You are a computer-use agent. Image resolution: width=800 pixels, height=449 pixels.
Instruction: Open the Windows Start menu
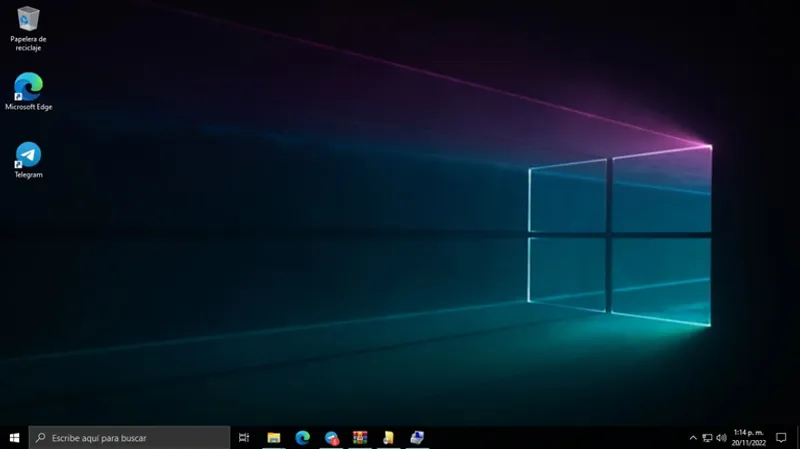point(14,438)
